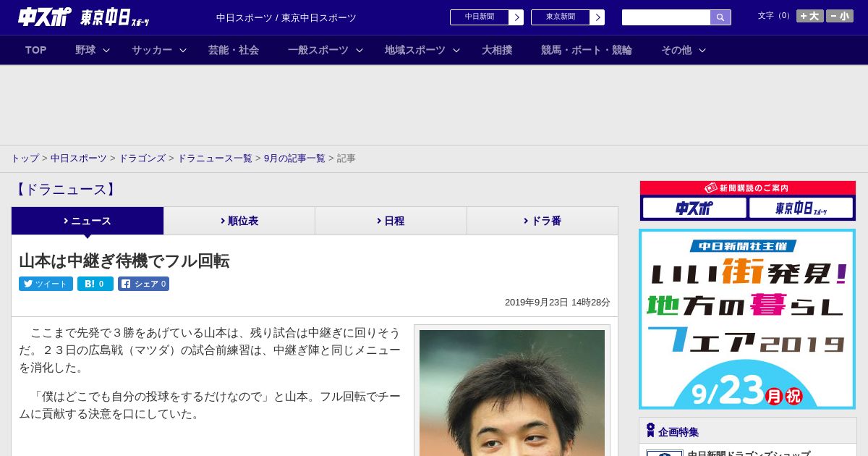This screenshot has height=456, width=868.
Task: Open the 一般スポーツ navigation menu
Action: pos(318,50)
